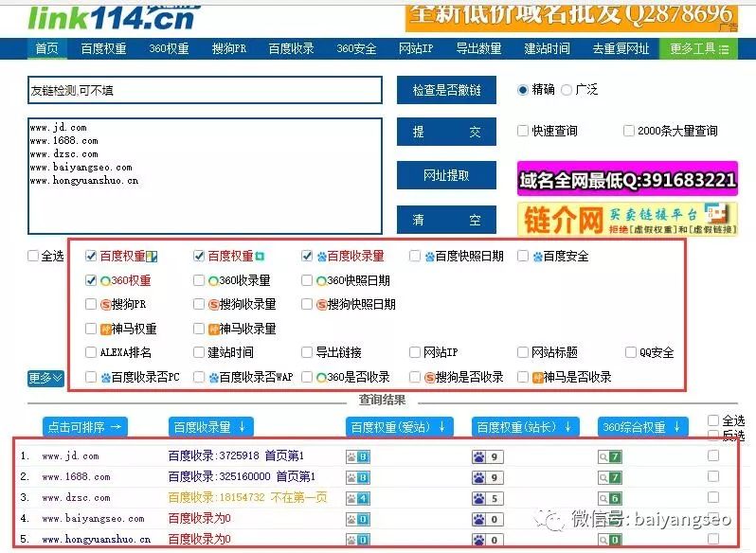756x553 pixels.
Task: Click 360 weight badge for www.hongyuanshuo.cn
Action: point(610,540)
